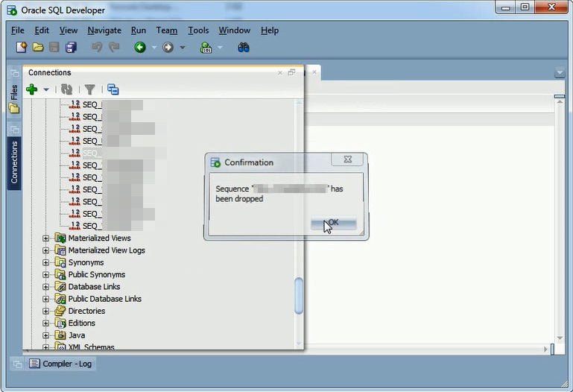573x392 pixels.
Task: Close the editor tab with its X
Action: tap(314, 72)
